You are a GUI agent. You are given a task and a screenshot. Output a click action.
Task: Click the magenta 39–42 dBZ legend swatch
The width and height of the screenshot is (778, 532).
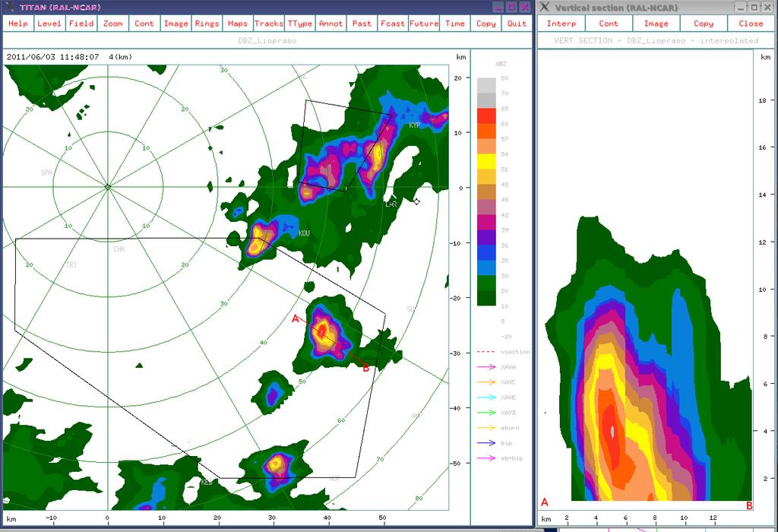click(x=486, y=223)
